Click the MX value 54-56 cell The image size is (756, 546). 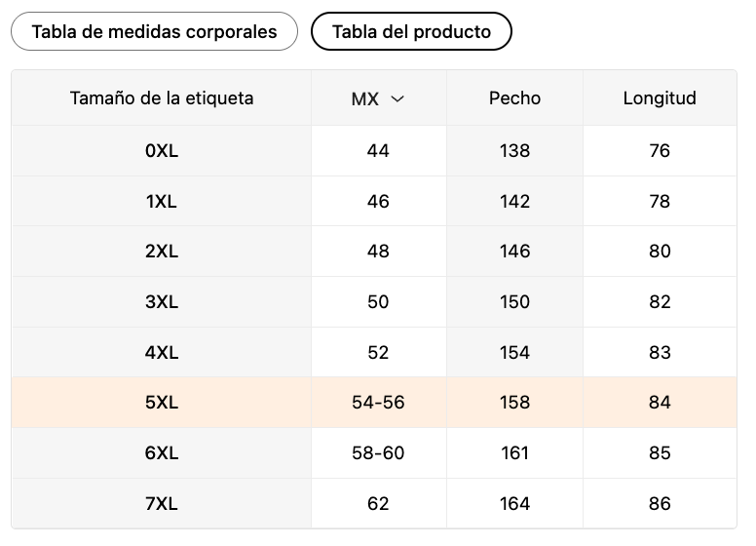point(378,403)
